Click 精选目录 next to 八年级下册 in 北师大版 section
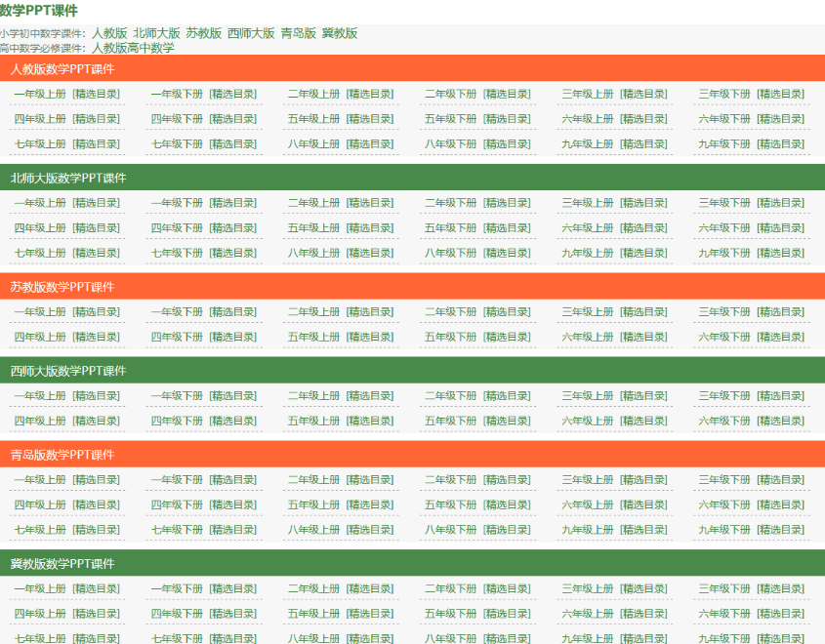Screen dimensions: 825x644 [507, 253]
